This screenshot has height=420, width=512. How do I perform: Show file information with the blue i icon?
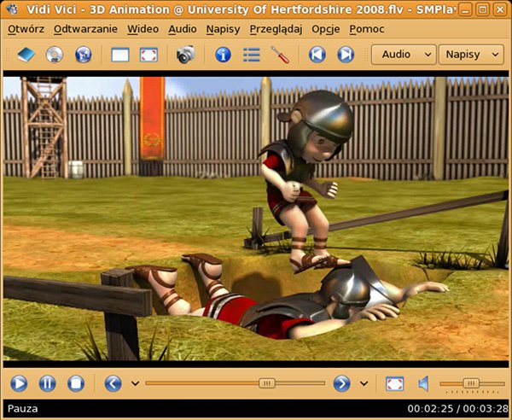tap(224, 55)
